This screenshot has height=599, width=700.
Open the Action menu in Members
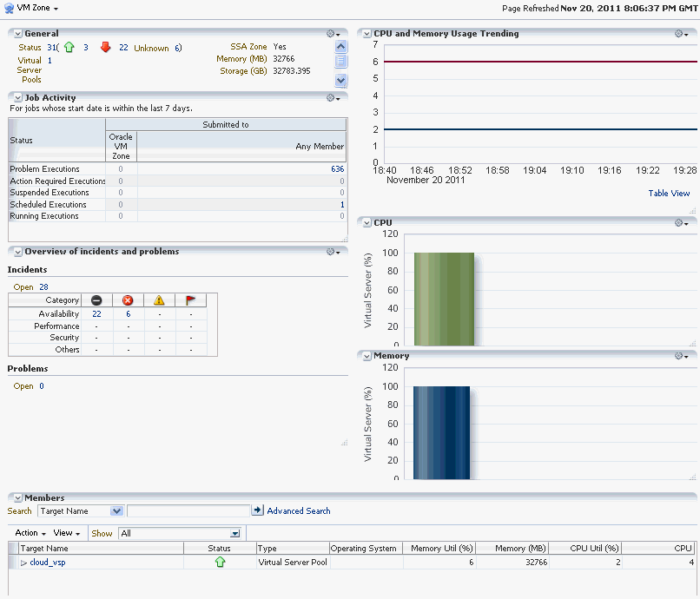pyautogui.click(x=30, y=533)
